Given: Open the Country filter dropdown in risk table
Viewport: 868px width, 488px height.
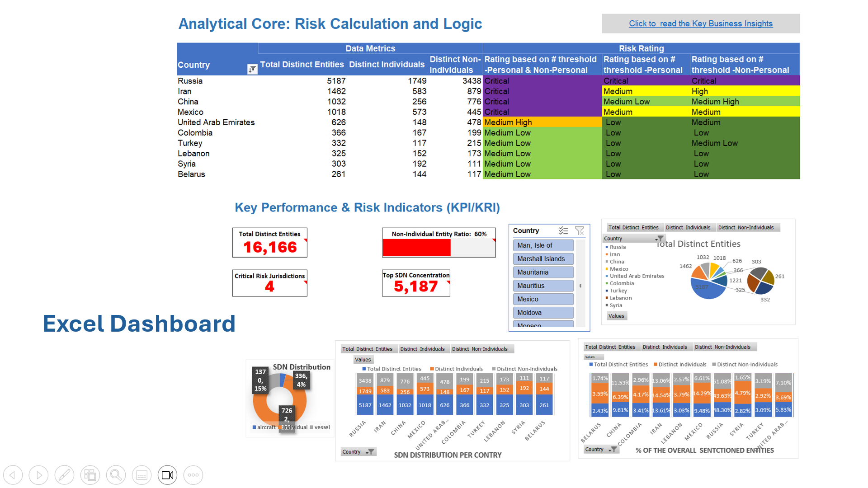Looking at the screenshot, I should pos(252,69).
